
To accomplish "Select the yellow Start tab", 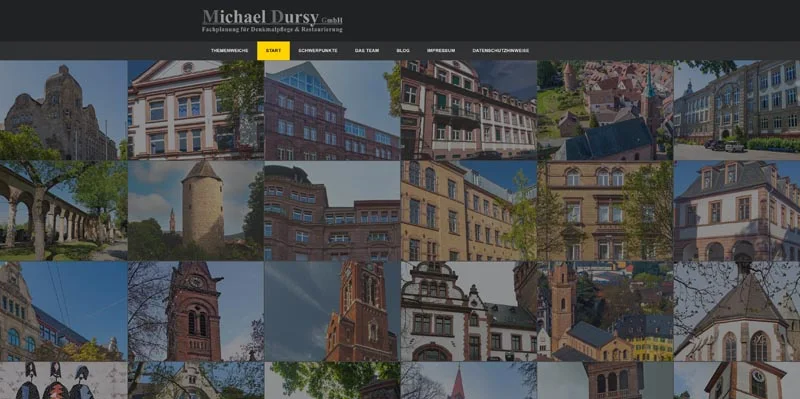I will point(273,51).
